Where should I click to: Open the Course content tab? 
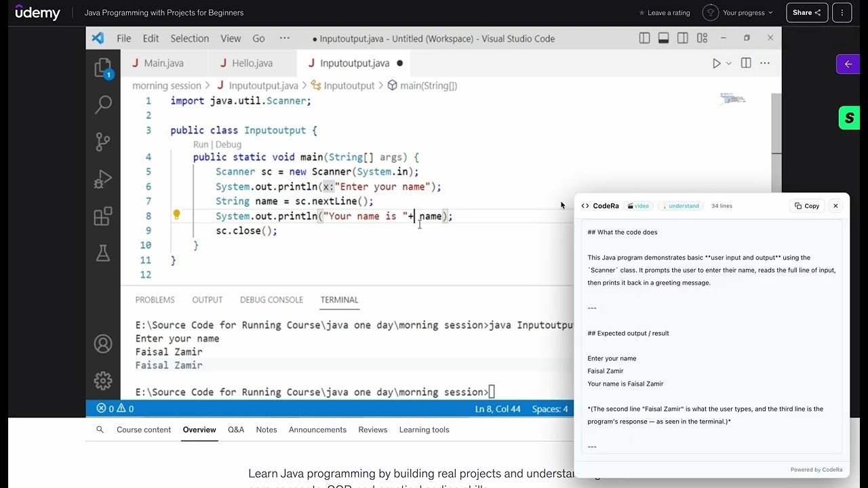tap(144, 430)
